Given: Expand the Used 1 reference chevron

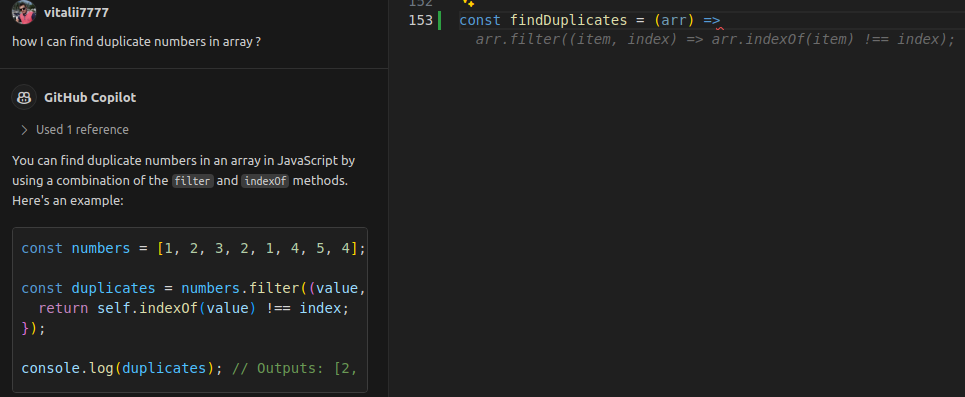Looking at the screenshot, I should (x=25, y=130).
